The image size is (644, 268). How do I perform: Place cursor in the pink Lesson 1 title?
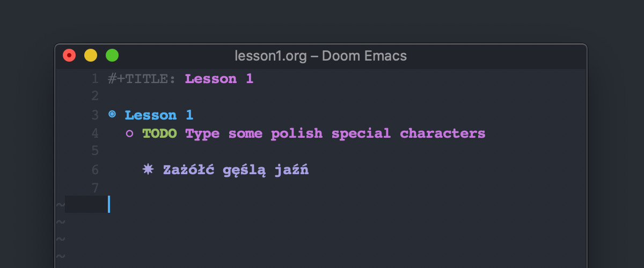(x=219, y=79)
